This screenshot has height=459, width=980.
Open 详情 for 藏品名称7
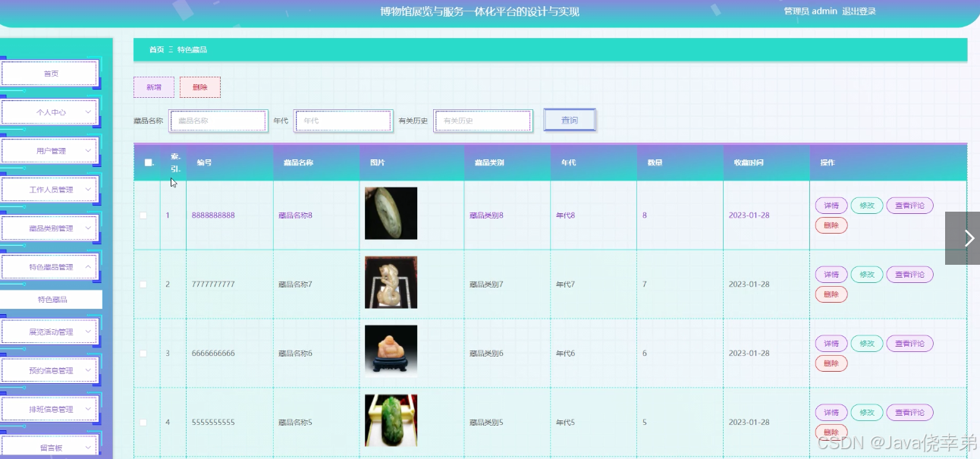point(831,275)
